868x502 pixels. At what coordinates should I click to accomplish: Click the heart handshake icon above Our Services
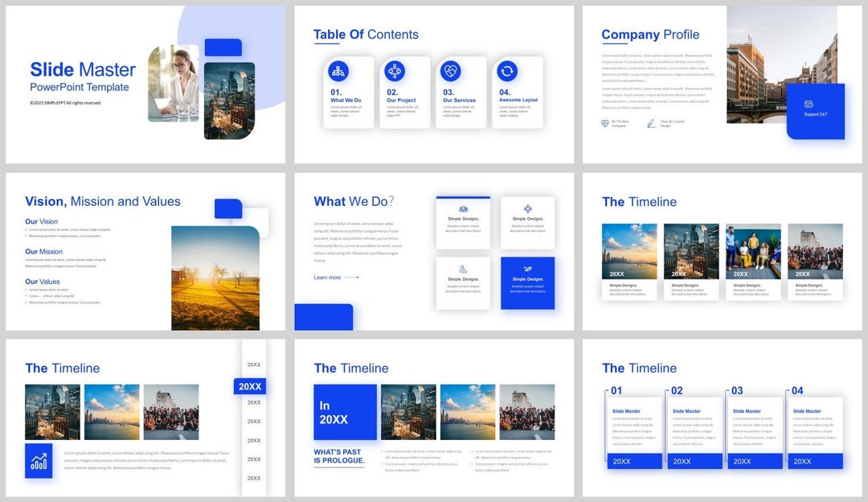click(x=451, y=71)
